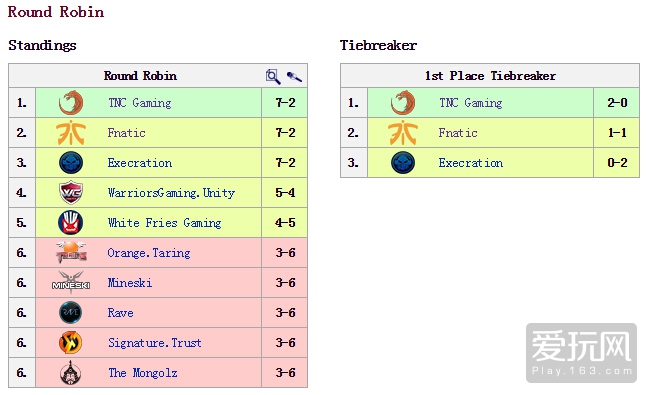Click Orange.Taring team logo
The width and height of the screenshot is (647, 395).
[71, 253]
